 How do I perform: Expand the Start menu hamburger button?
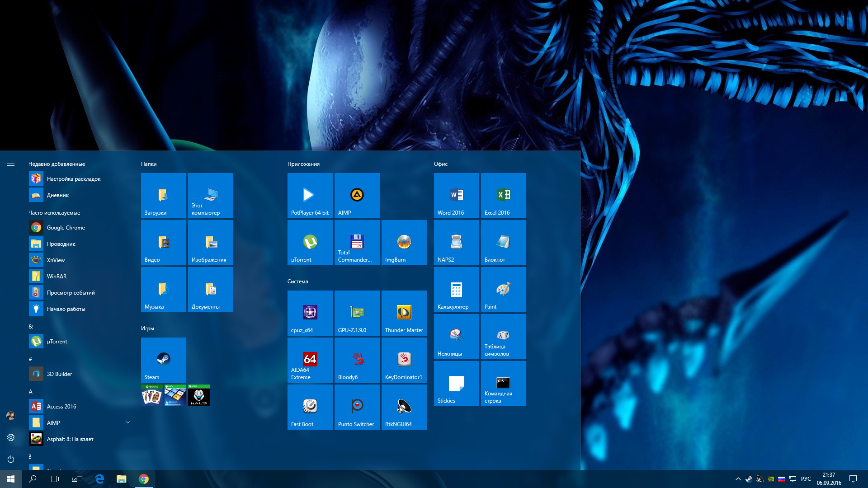(x=11, y=164)
